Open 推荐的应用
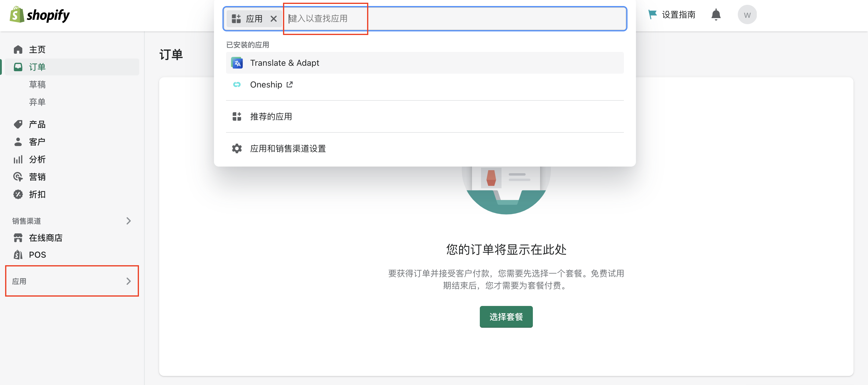The image size is (868, 385). click(x=425, y=116)
